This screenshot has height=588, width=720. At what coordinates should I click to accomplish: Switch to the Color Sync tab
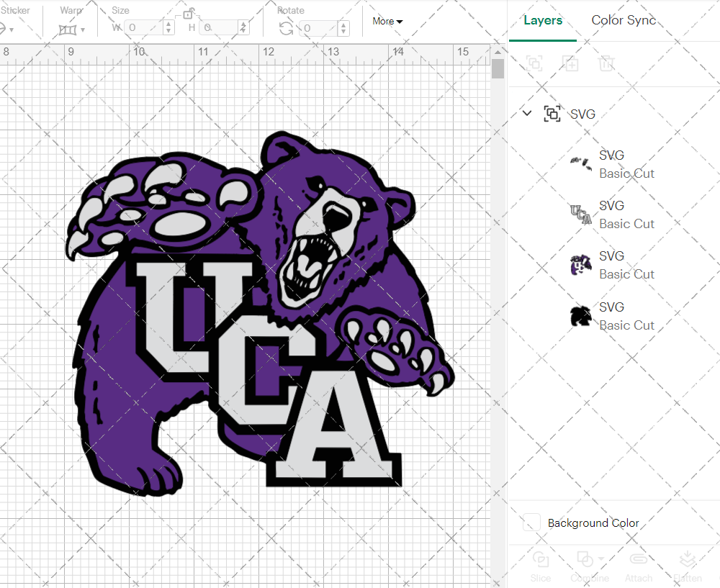point(624,20)
